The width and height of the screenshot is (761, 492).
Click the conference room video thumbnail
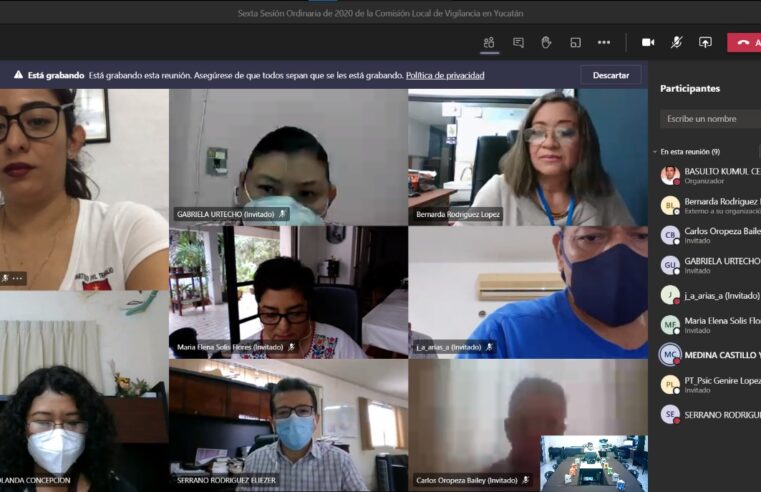tap(593, 462)
